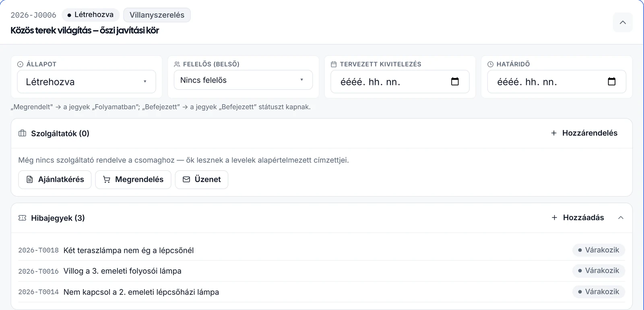The image size is (644, 310).
Task: Click the Ajánlatkérés button
Action: pyautogui.click(x=55, y=180)
